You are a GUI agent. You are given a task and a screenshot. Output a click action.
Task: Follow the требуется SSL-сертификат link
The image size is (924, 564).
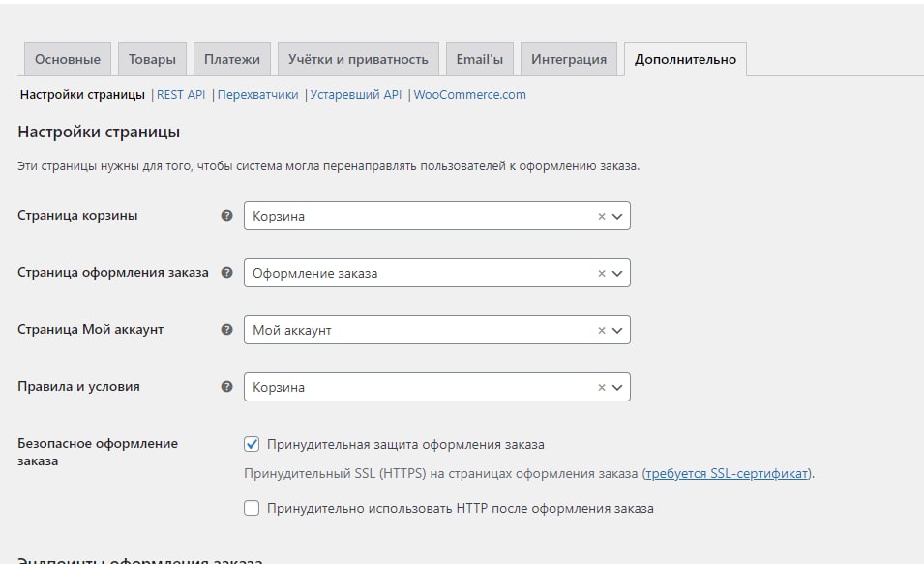pos(727,474)
